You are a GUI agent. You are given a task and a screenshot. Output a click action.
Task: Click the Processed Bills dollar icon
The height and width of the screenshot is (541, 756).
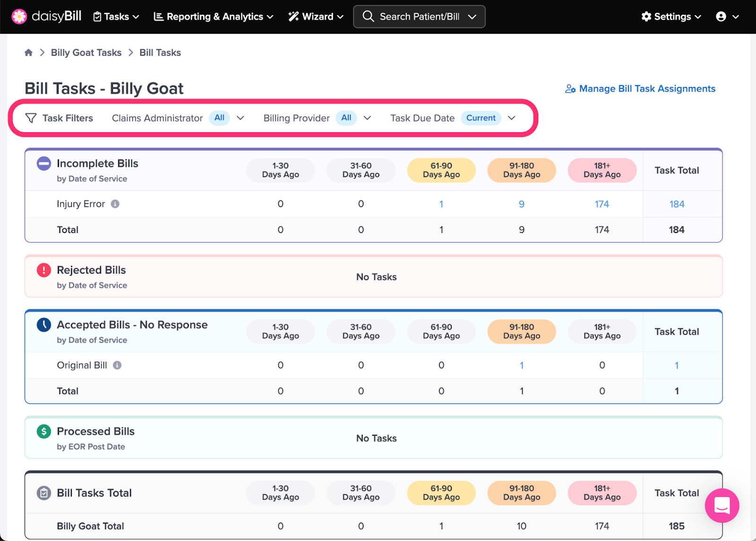(x=44, y=431)
